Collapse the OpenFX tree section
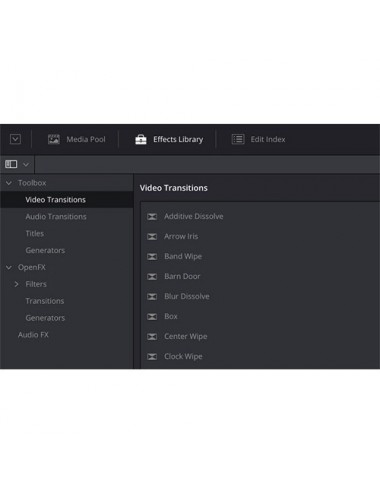 tap(9, 267)
